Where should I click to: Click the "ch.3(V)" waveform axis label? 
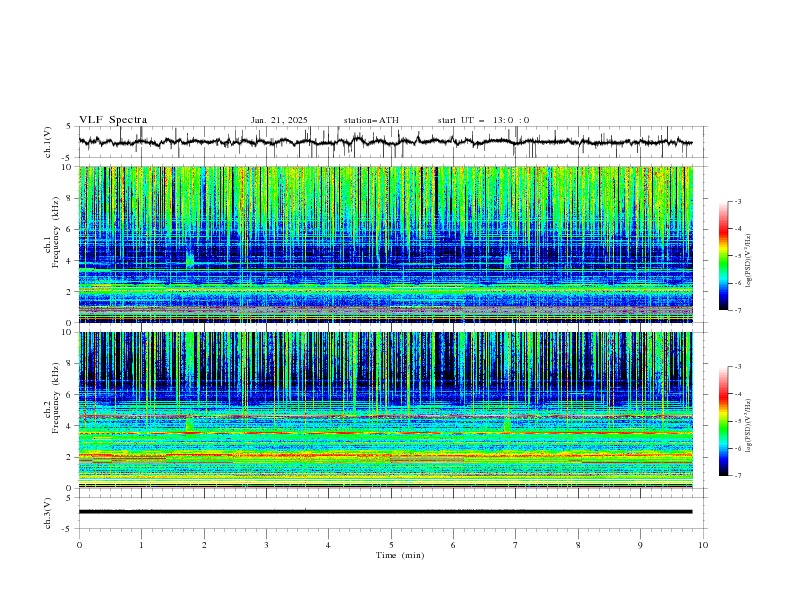(x=48, y=513)
